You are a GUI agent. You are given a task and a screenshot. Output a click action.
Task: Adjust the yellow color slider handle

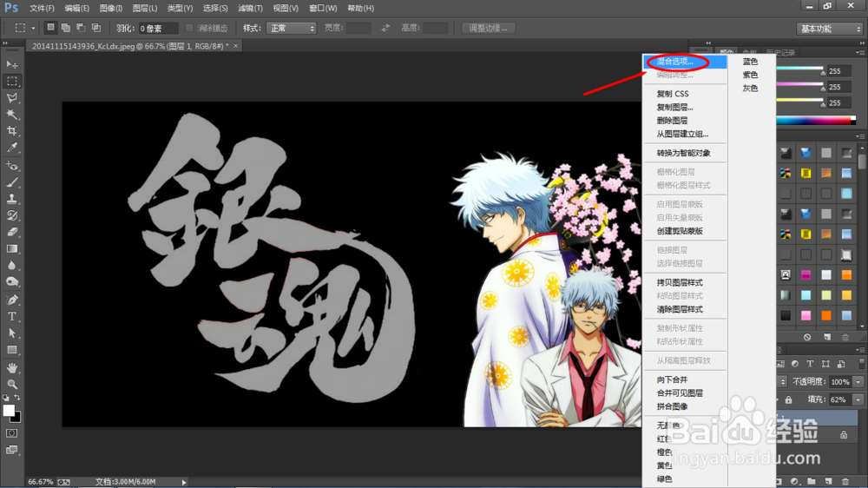coord(823,104)
